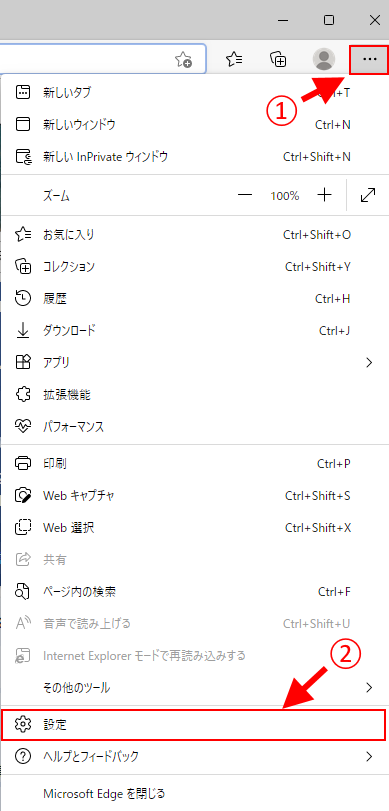389x811 pixels.
Task: Click the address bar input field
Action: 86,59
